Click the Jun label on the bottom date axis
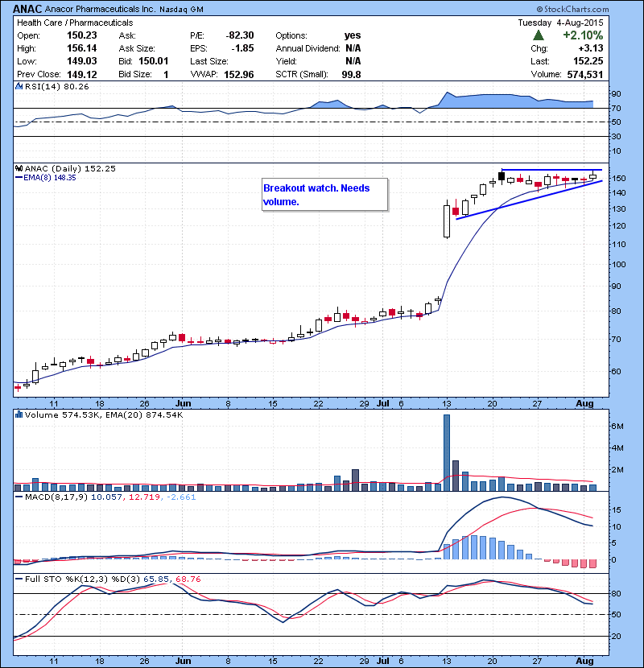 184,662
